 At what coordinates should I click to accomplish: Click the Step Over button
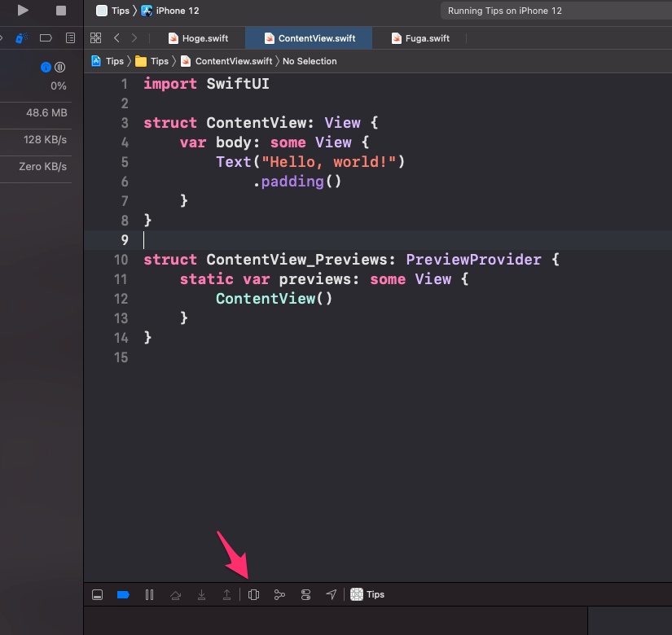pyautogui.click(x=175, y=595)
